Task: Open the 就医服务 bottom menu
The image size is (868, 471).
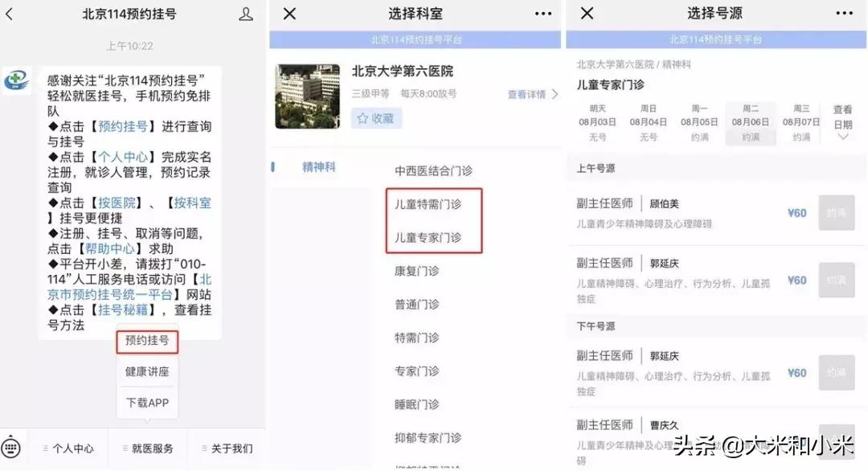Action: [149, 448]
